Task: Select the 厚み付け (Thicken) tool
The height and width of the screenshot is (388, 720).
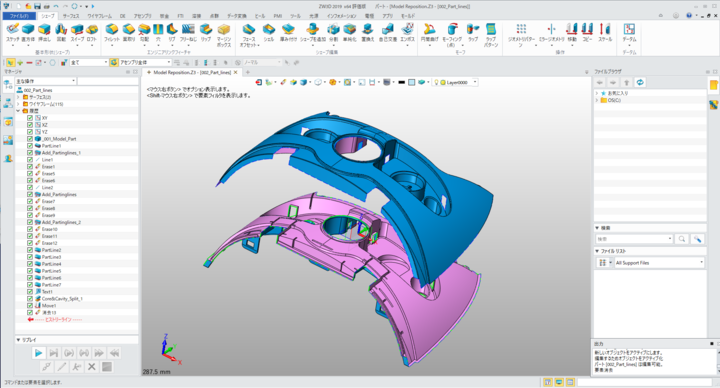Action: 288,33
